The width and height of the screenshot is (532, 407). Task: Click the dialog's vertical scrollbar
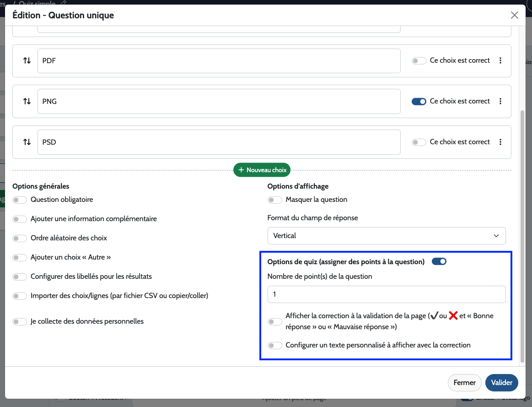pos(523,229)
